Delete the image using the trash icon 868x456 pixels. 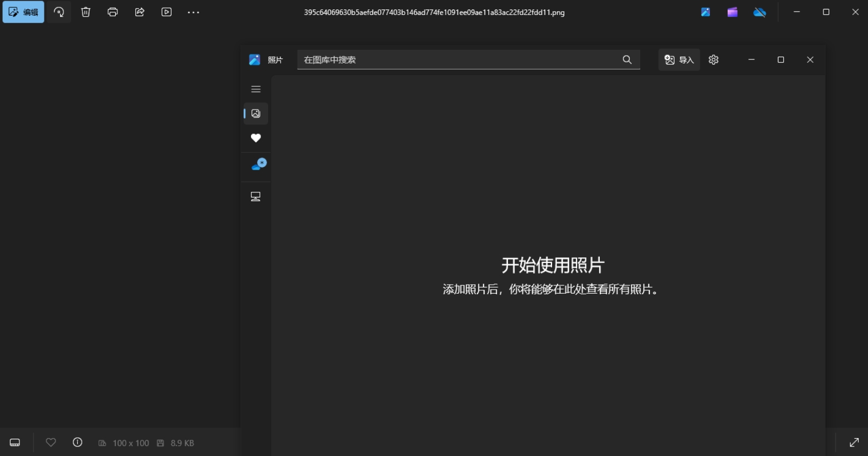[x=86, y=12]
